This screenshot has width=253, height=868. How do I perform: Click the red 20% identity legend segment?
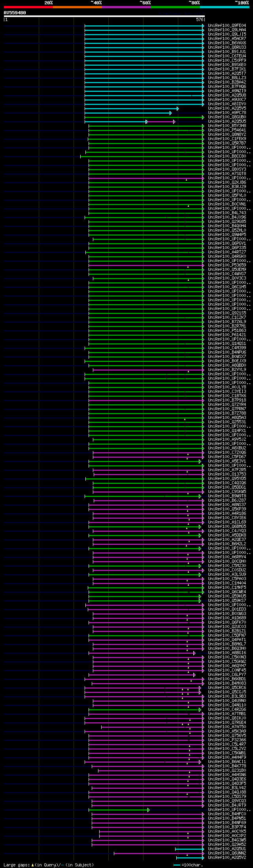point(28,7)
